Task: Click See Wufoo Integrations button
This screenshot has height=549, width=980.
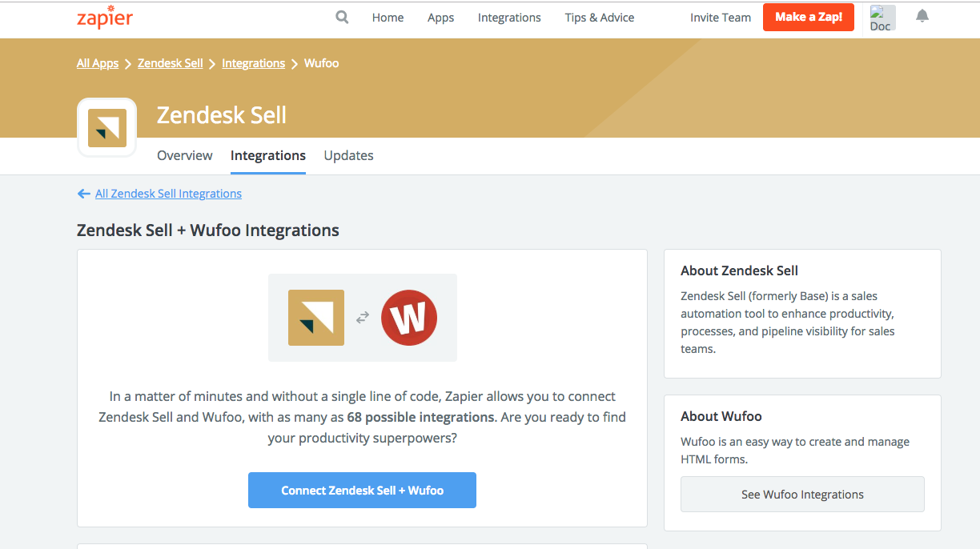Action: point(802,495)
